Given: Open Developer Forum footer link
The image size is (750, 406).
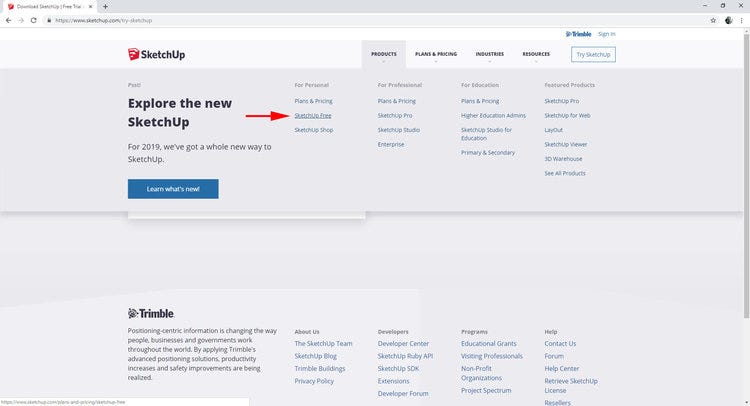Looking at the screenshot, I should point(403,393).
